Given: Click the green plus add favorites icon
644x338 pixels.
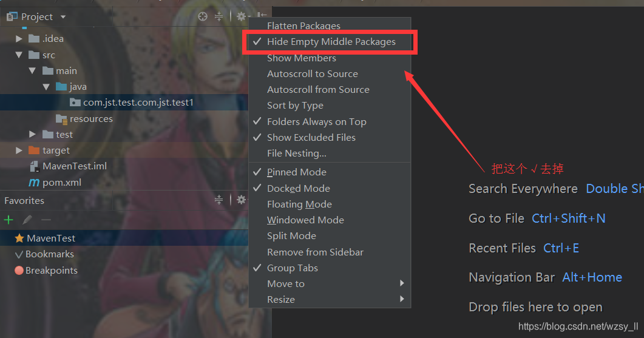Looking at the screenshot, I should tap(8, 220).
